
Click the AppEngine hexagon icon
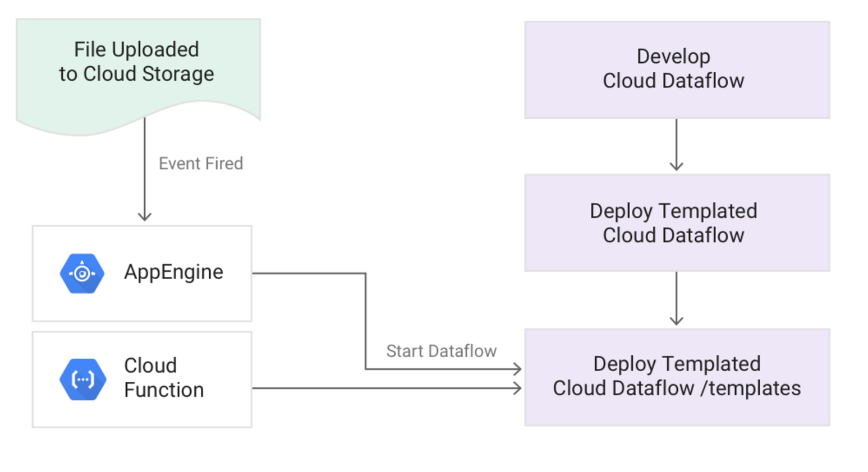[x=82, y=274]
